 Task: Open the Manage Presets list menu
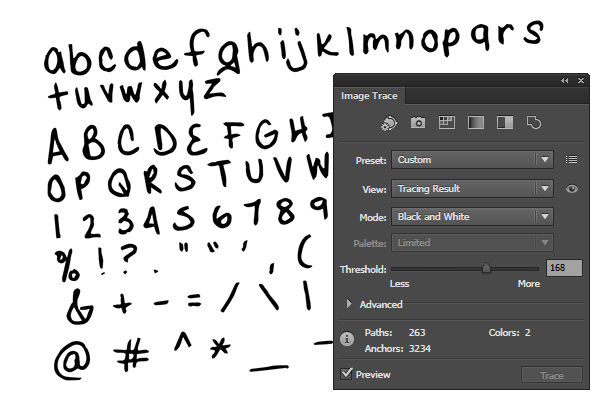[x=571, y=160]
